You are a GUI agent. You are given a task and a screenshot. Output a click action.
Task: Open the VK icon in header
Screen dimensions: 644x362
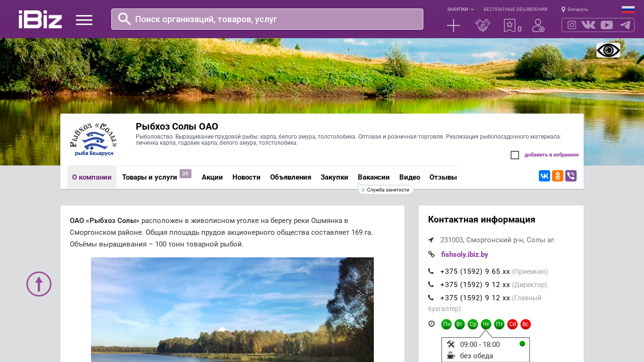tap(588, 25)
